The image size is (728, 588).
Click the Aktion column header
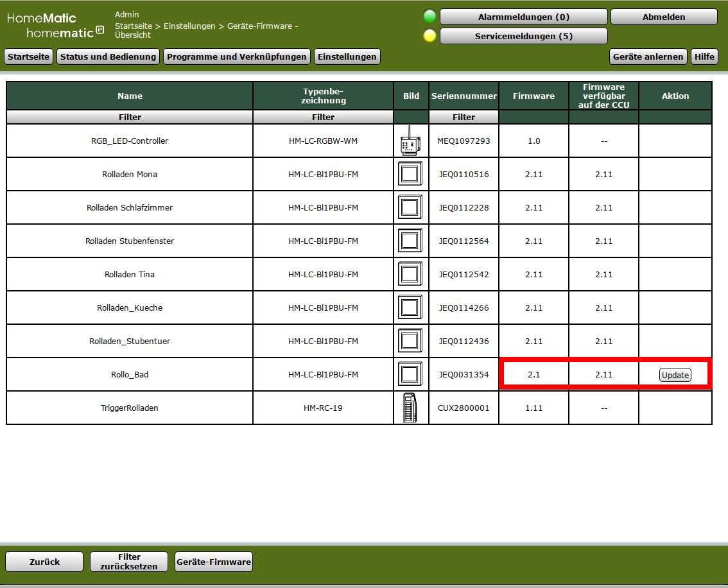click(675, 96)
